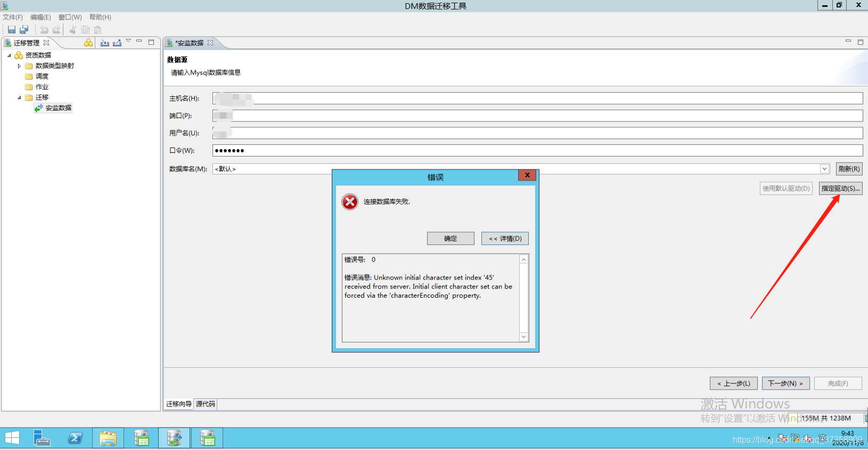The height and width of the screenshot is (450, 868).
Task: Open File Explorer from taskbar
Action: tap(108, 438)
